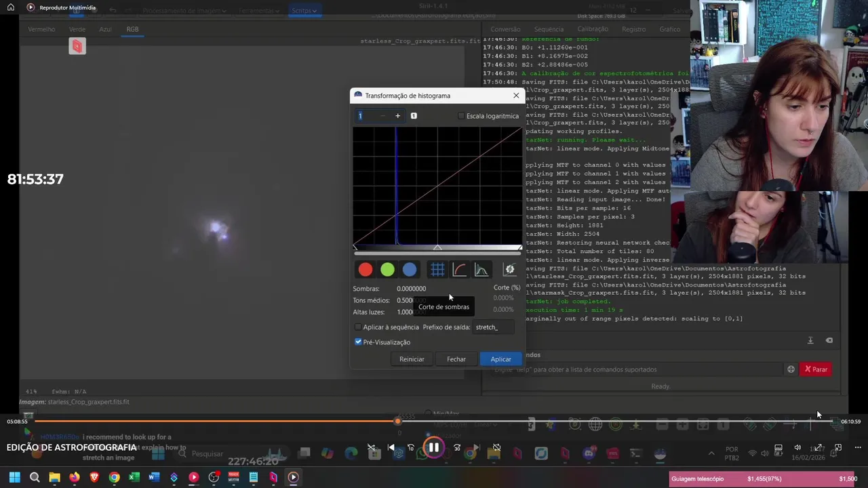Viewport: 868px width, 488px height.
Task: Open the Conversão tab in Siril
Action: pyautogui.click(x=505, y=29)
